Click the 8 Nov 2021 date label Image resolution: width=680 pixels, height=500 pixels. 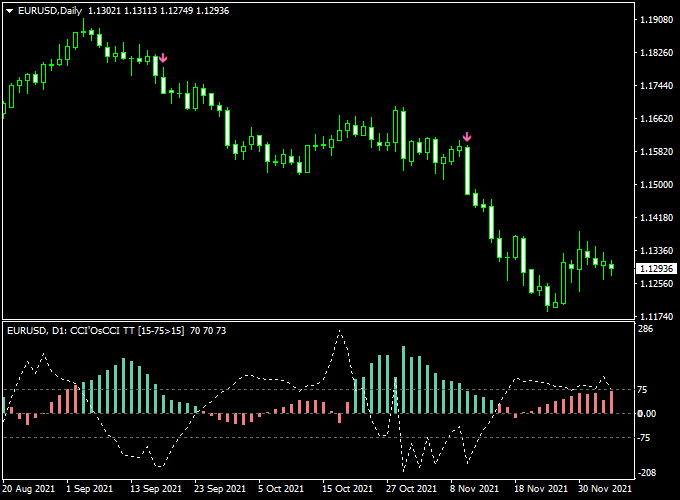(474, 489)
